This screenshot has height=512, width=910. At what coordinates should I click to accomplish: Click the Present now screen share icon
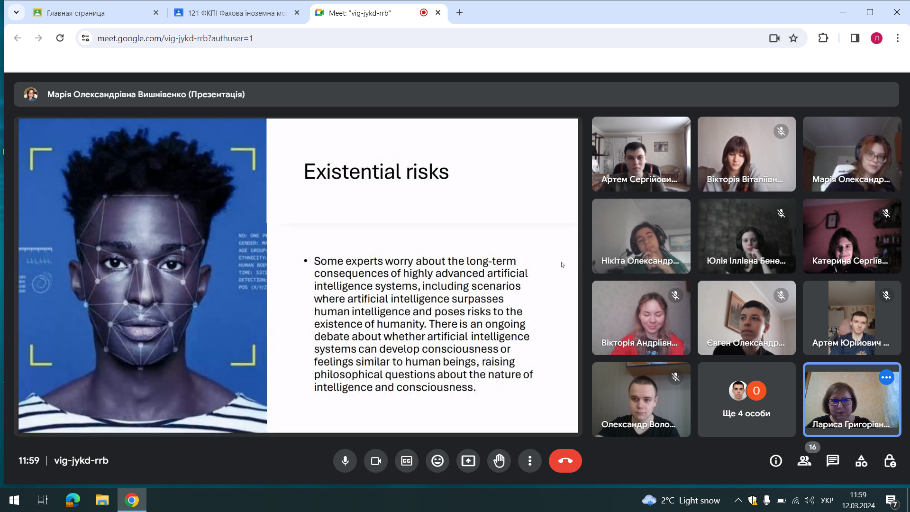pos(468,460)
